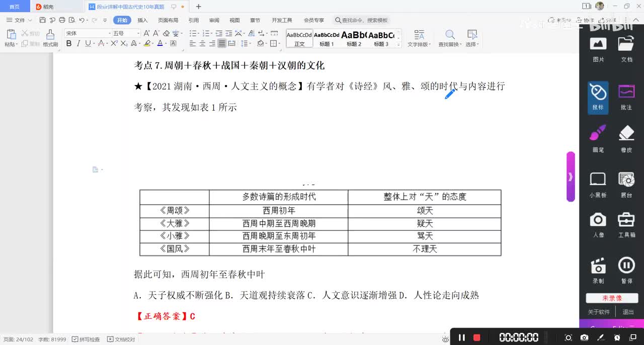Toggle Underline formatting
This screenshot has height=345, width=644.
tap(88, 44)
